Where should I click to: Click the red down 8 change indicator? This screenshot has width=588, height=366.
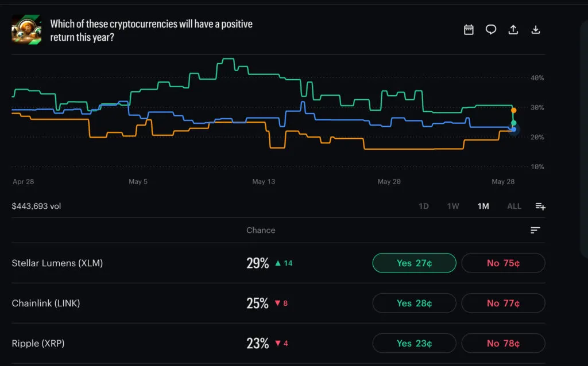pos(281,303)
